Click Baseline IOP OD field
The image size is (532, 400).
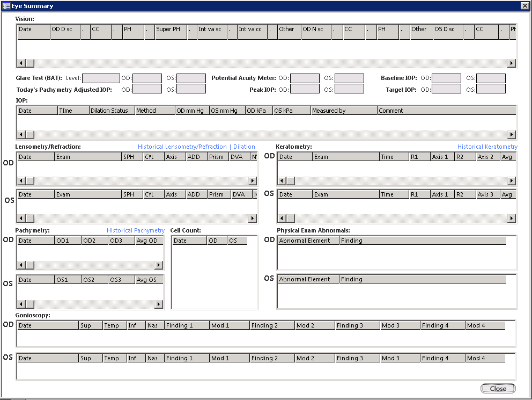pyautogui.click(x=446, y=78)
